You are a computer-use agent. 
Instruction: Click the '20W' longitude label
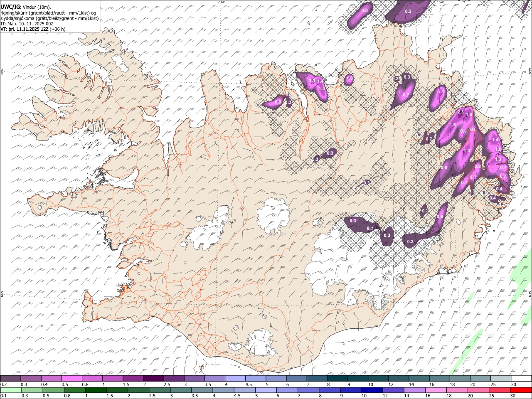[221, 2]
